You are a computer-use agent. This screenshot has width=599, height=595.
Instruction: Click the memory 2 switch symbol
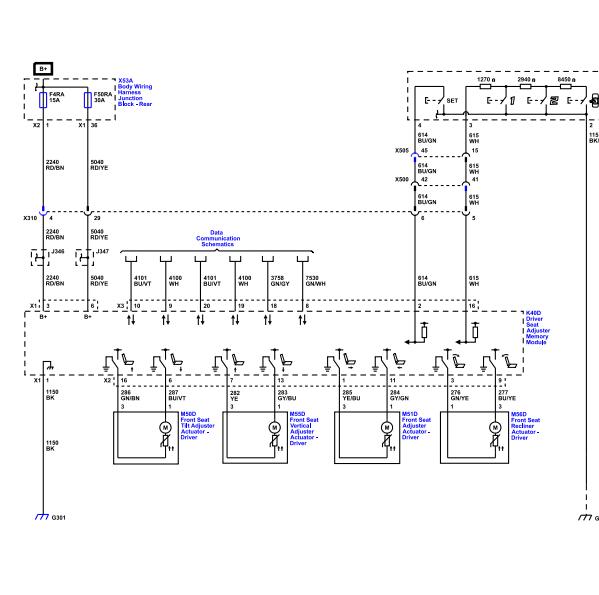point(542,100)
